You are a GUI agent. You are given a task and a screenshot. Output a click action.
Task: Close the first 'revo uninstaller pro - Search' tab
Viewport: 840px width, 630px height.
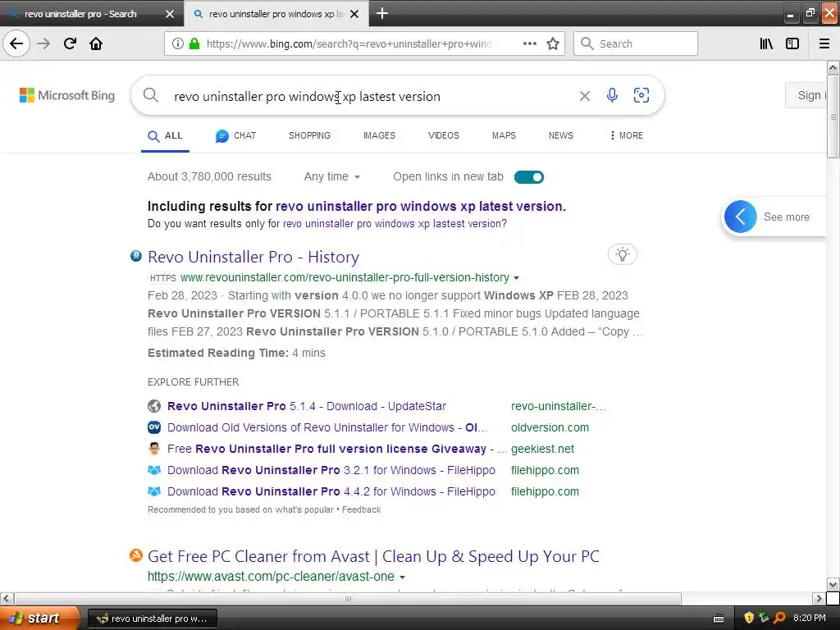point(170,14)
